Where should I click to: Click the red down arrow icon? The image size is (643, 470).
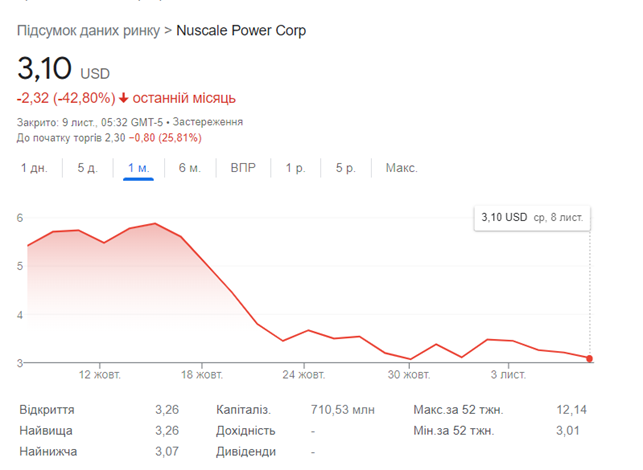(x=123, y=98)
